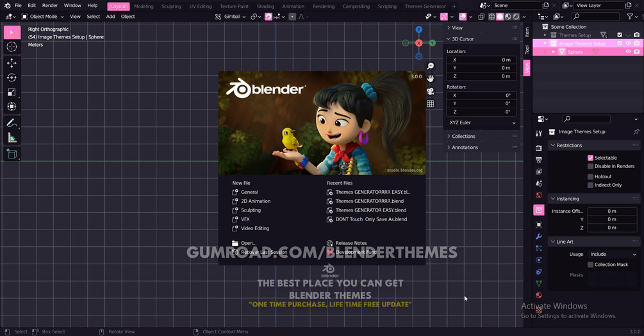Screen dimensions: 644x336
Task: Select the Cursor tool in the left toolbar
Action: (12, 47)
